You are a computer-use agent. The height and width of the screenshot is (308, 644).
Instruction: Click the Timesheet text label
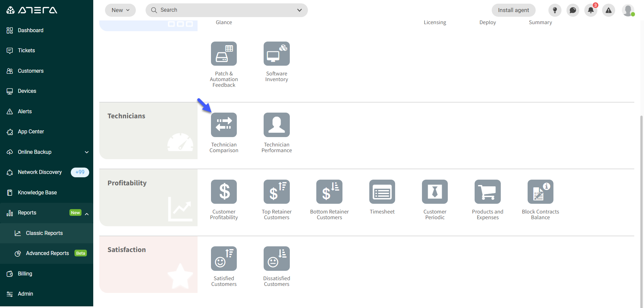coord(382,212)
